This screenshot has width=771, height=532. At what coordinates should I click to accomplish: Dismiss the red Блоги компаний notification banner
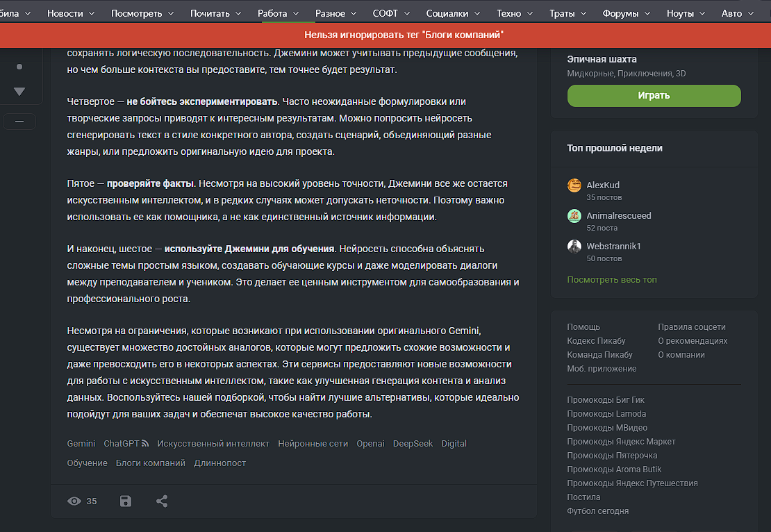[x=404, y=35]
